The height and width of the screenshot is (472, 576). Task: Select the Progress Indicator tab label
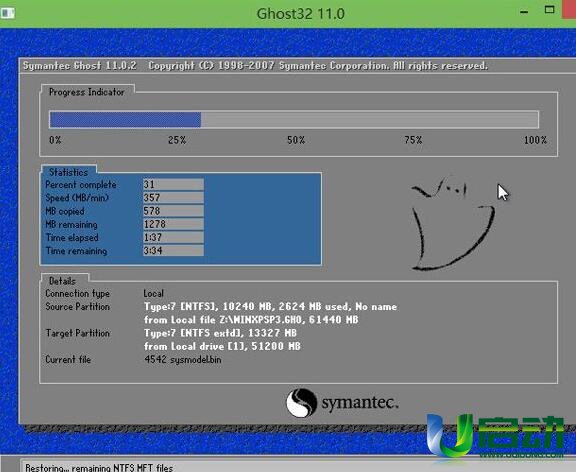click(87, 92)
